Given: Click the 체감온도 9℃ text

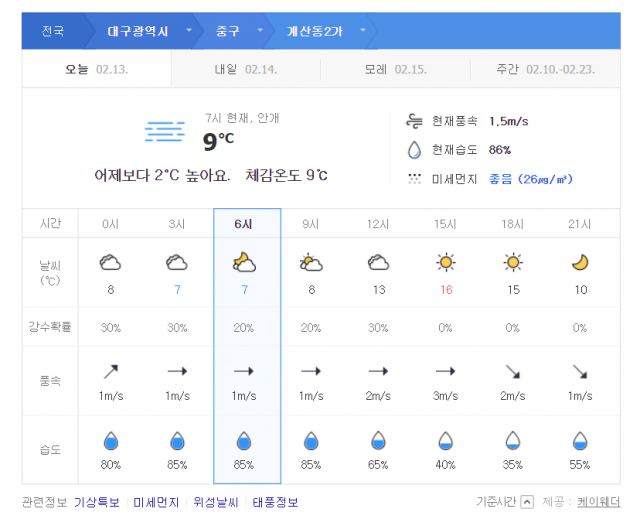Looking at the screenshot, I should pyautogui.click(x=286, y=175).
